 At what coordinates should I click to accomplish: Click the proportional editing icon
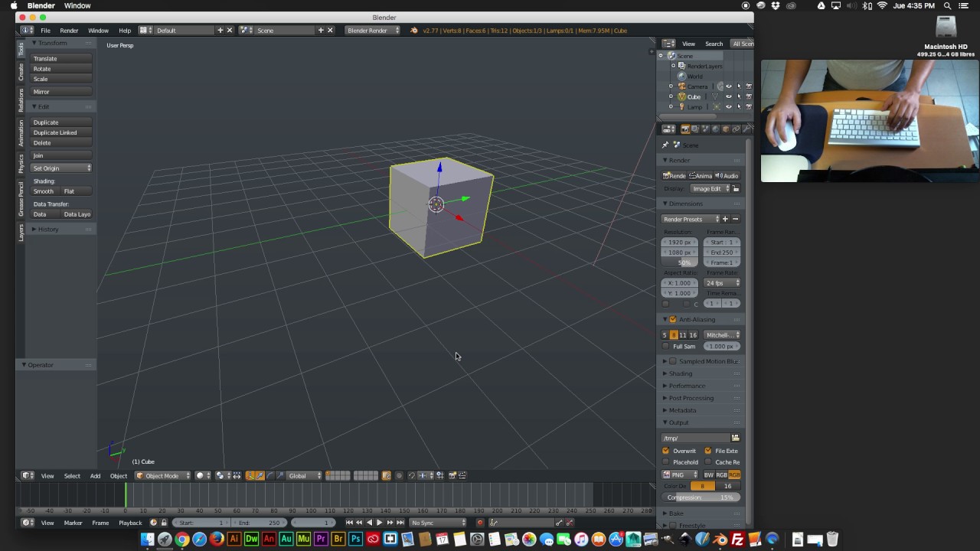[398, 476]
